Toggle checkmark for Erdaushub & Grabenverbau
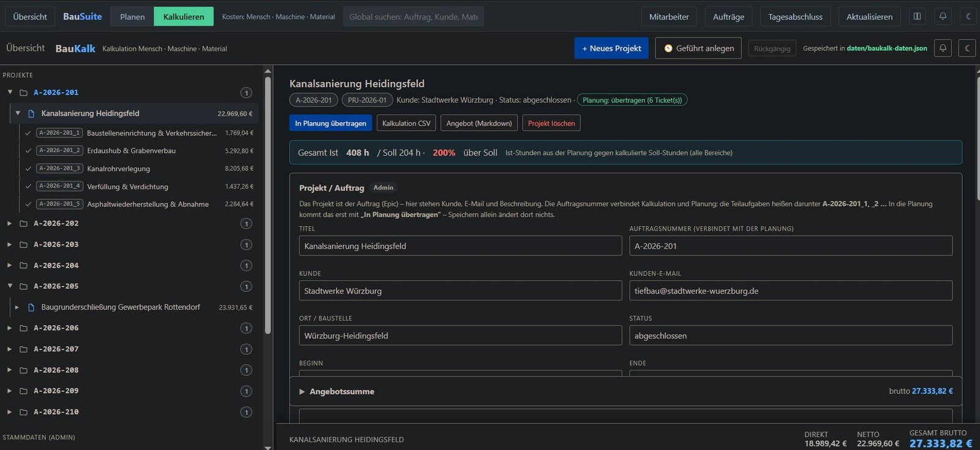The height and width of the screenshot is (450, 980). 28,151
